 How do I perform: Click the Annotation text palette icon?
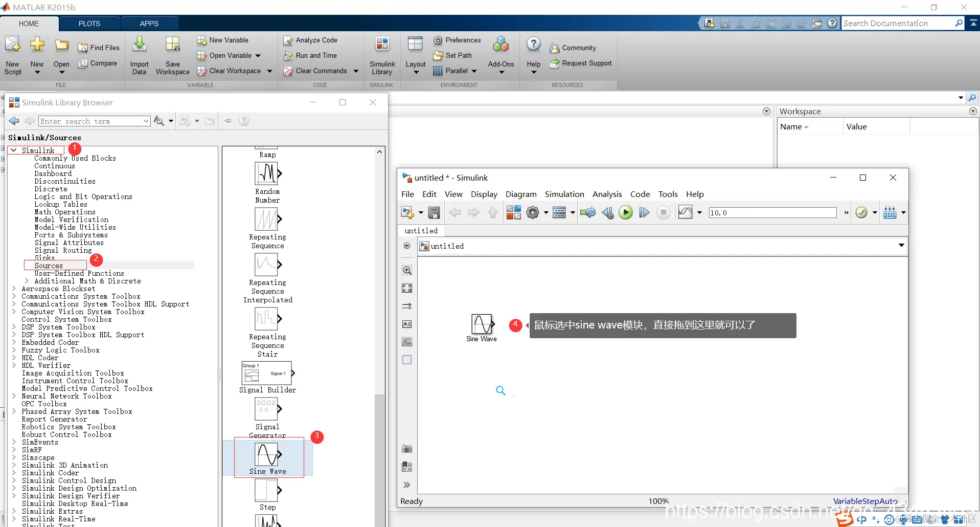[x=407, y=324]
